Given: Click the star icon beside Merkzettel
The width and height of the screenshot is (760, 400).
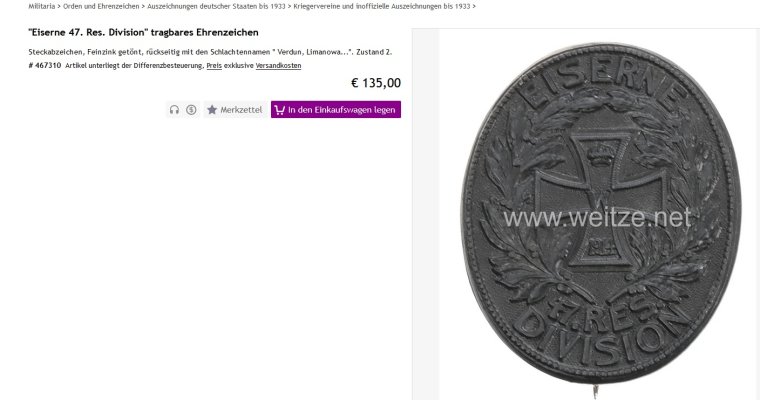Looking at the screenshot, I should click(x=212, y=110).
